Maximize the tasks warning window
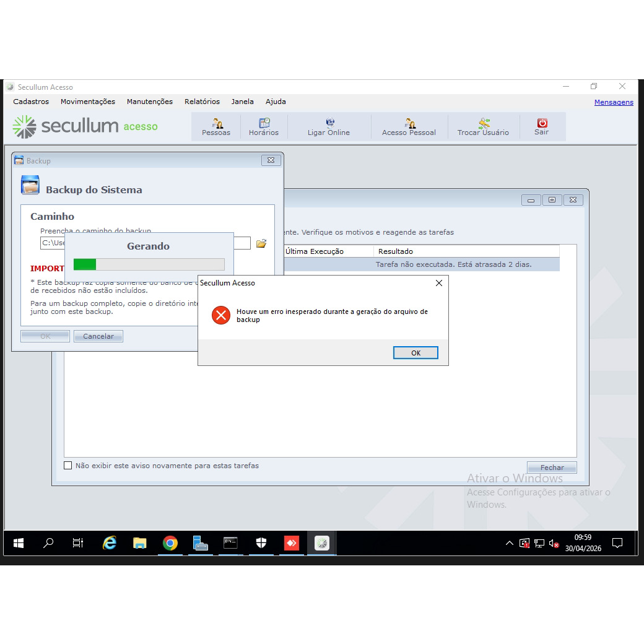Screen dimensions: 644x644 [552, 199]
